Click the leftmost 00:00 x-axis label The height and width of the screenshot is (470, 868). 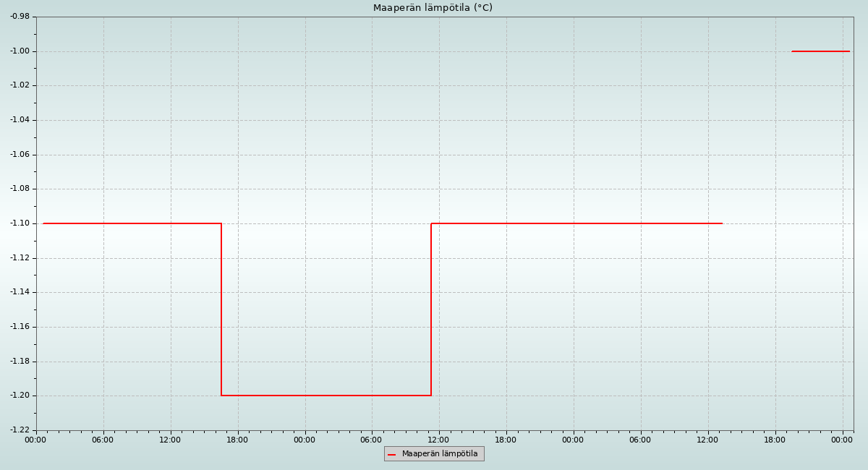tap(35, 440)
